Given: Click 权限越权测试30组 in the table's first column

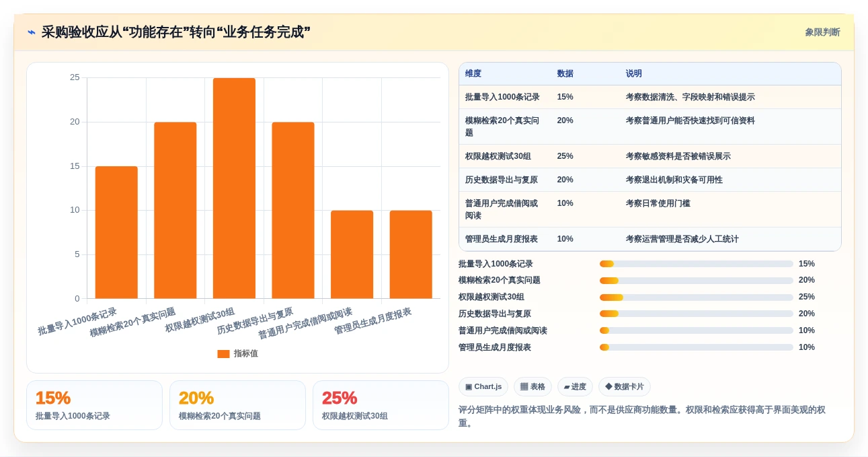Looking at the screenshot, I should (x=498, y=156).
